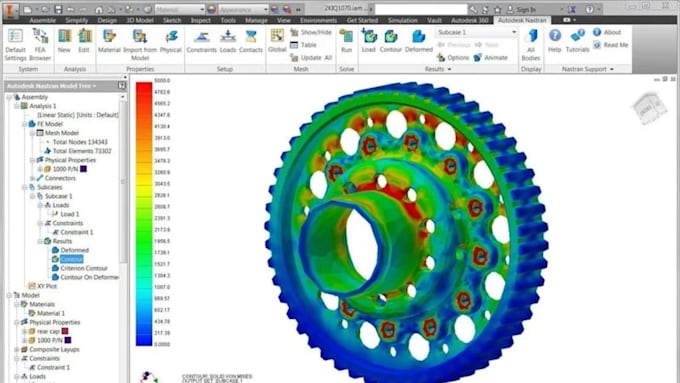Run the solver

click(x=346, y=41)
